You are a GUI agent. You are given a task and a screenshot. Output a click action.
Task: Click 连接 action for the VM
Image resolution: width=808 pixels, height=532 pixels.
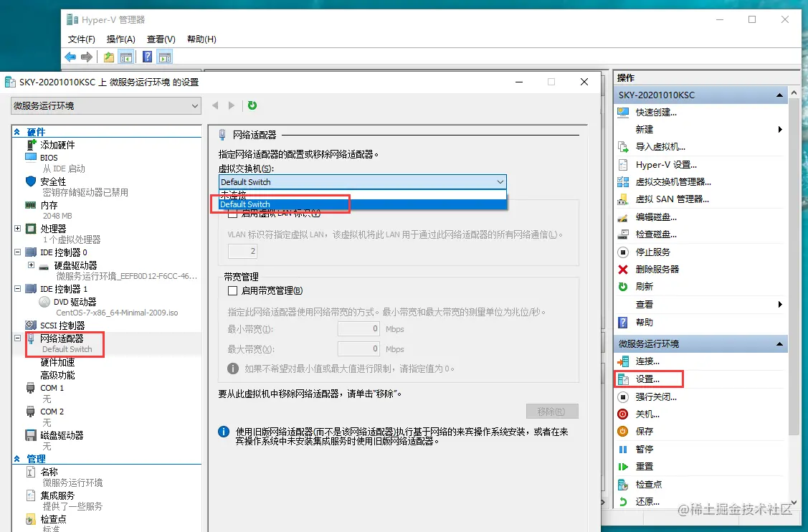coord(647,361)
